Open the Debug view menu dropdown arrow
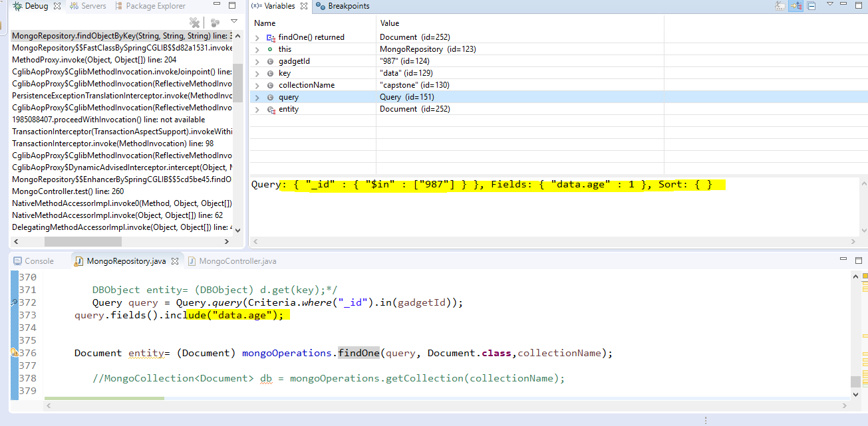Viewport: 868px width, 426px height. (234, 22)
